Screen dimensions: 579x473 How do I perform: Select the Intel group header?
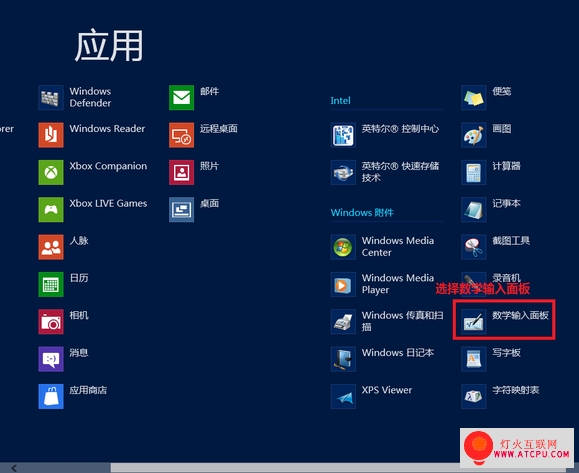[x=340, y=100]
